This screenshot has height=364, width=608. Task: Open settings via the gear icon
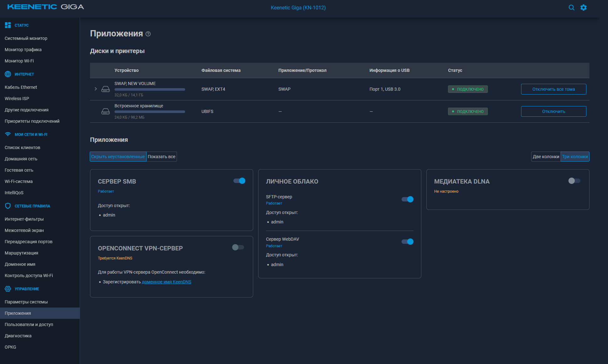tap(583, 8)
